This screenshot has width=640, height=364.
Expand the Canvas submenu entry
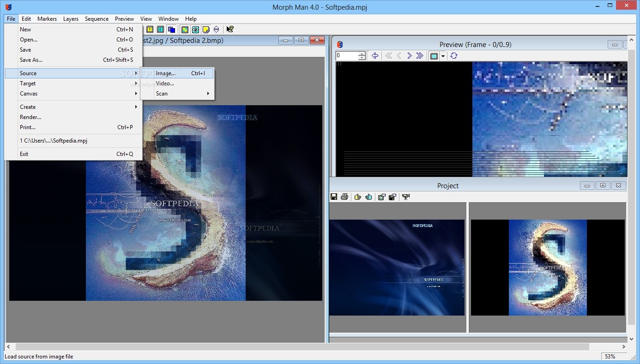[x=73, y=94]
